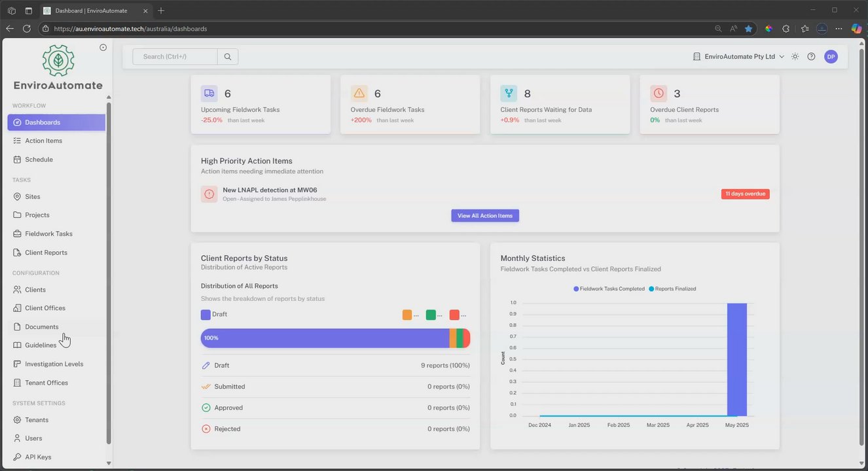Click the Overdue Fieldwork Tasks warning icon

[359, 94]
